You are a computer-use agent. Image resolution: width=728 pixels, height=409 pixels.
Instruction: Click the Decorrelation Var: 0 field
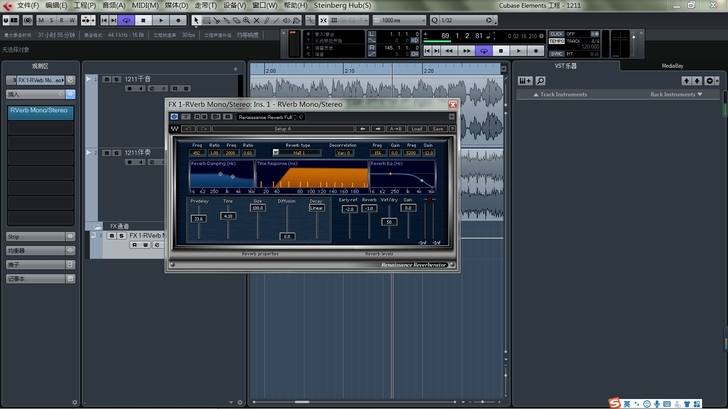[344, 153]
